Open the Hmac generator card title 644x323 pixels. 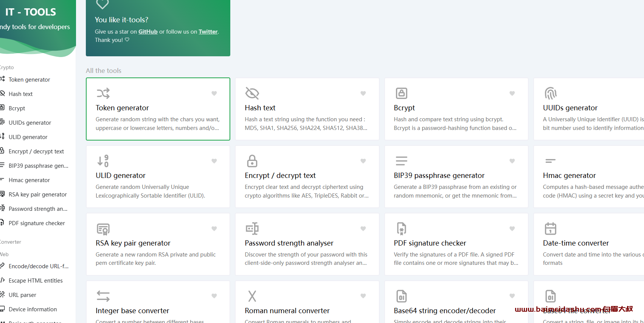click(x=569, y=175)
